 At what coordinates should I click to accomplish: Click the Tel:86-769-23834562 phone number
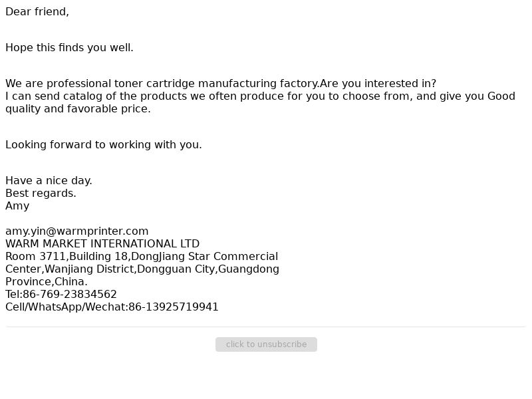[x=61, y=295]
